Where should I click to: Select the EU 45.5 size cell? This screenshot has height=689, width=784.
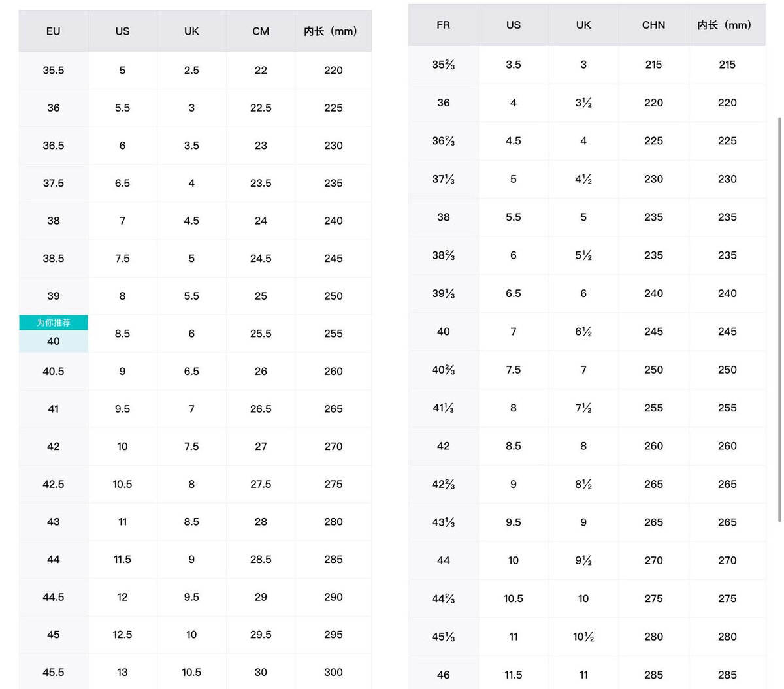54,672
